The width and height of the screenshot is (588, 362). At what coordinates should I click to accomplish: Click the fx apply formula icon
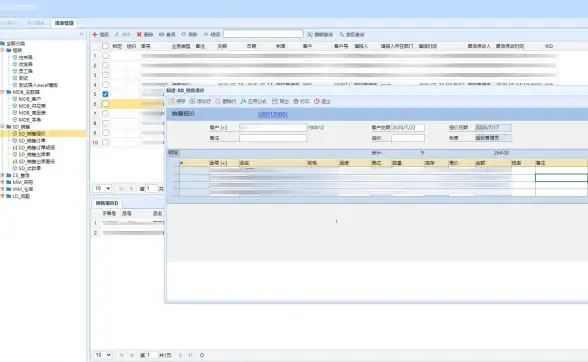243,101
